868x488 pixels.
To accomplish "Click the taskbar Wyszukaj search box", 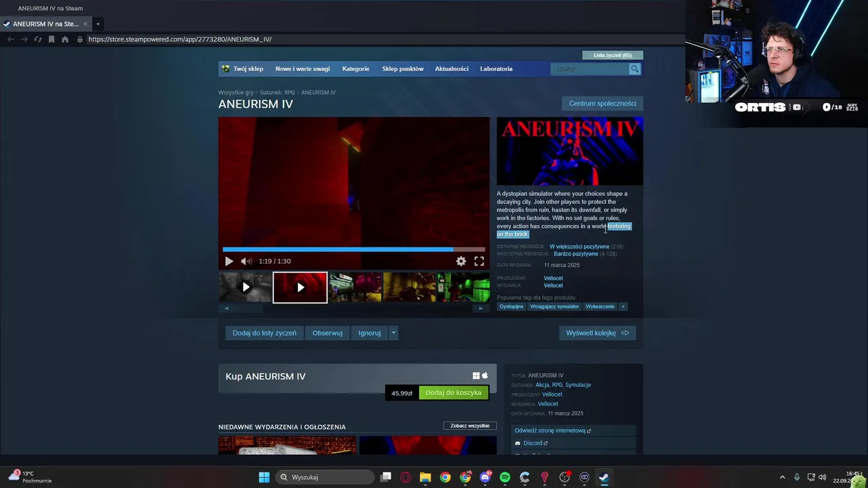I will [x=325, y=477].
